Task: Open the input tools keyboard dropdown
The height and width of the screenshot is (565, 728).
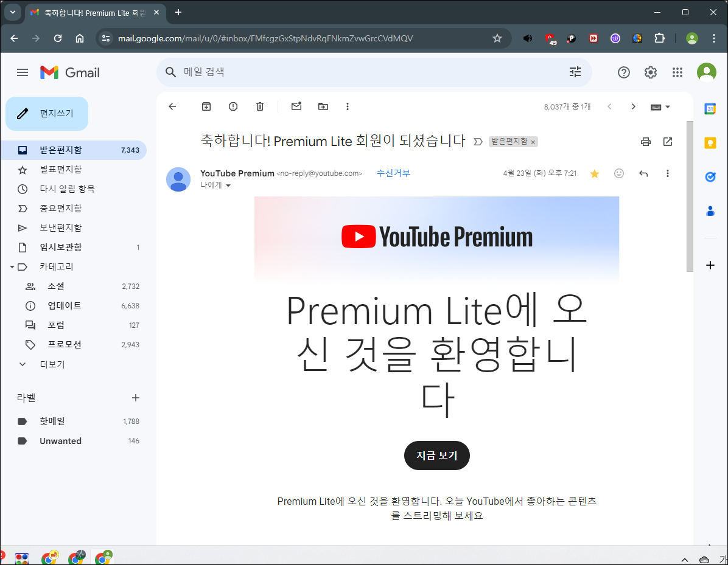Action: [x=660, y=107]
